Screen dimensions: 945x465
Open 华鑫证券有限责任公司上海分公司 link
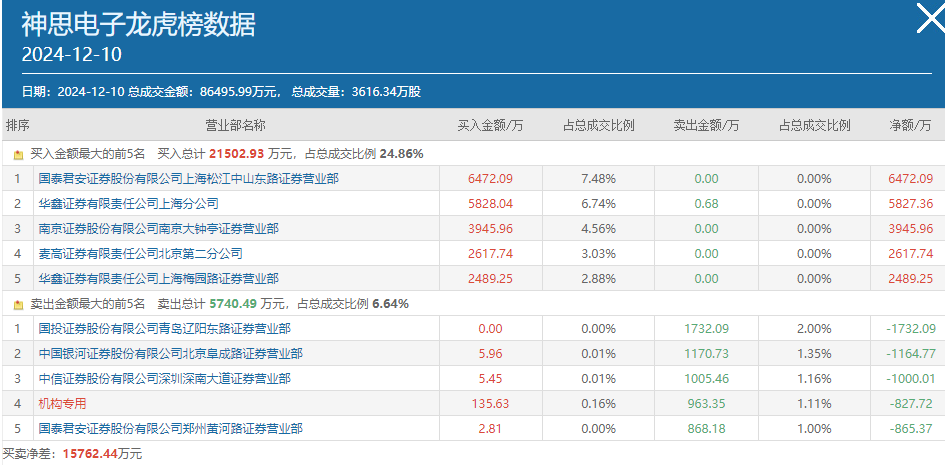(128, 204)
